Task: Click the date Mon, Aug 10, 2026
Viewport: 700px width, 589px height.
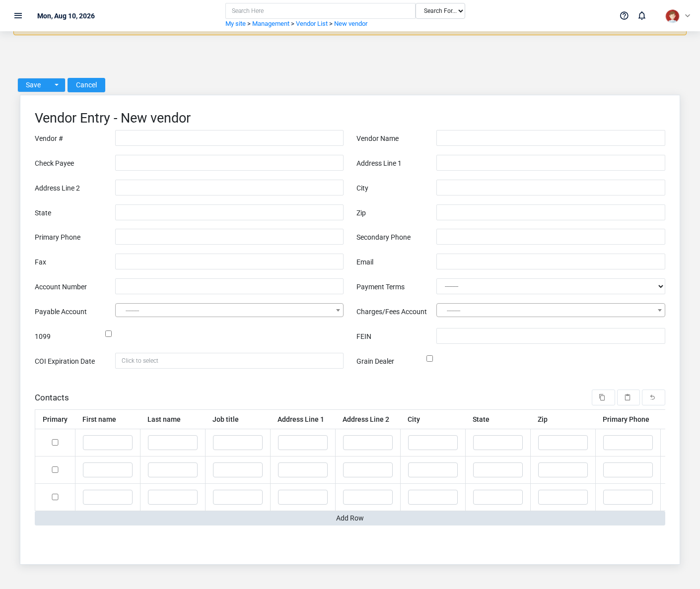Action: (66, 16)
